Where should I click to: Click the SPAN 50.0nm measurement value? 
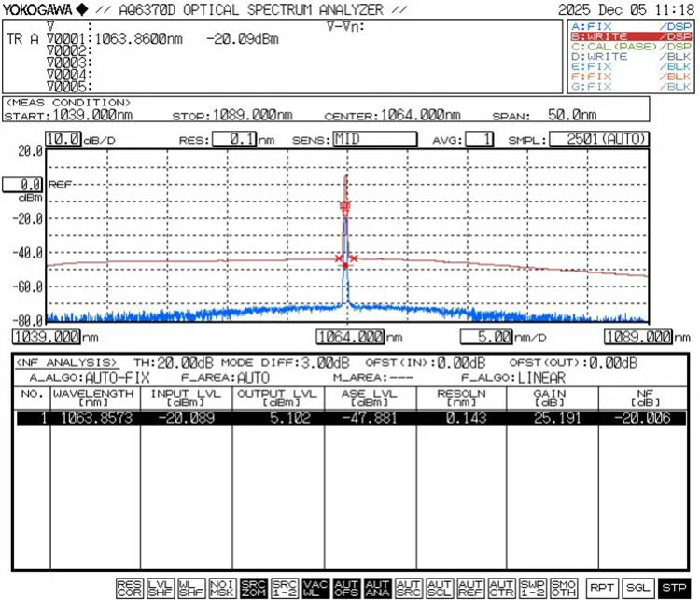[572, 115]
